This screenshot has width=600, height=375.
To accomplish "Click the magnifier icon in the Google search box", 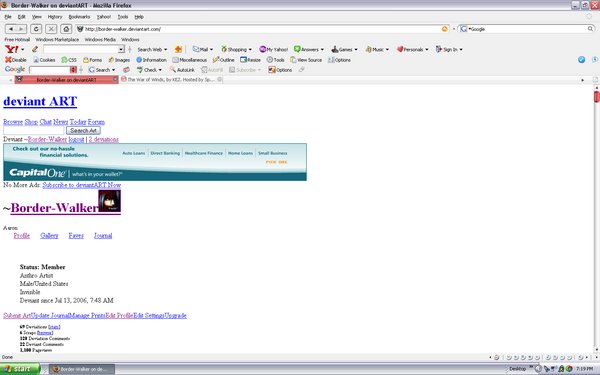I will click(590, 29).
